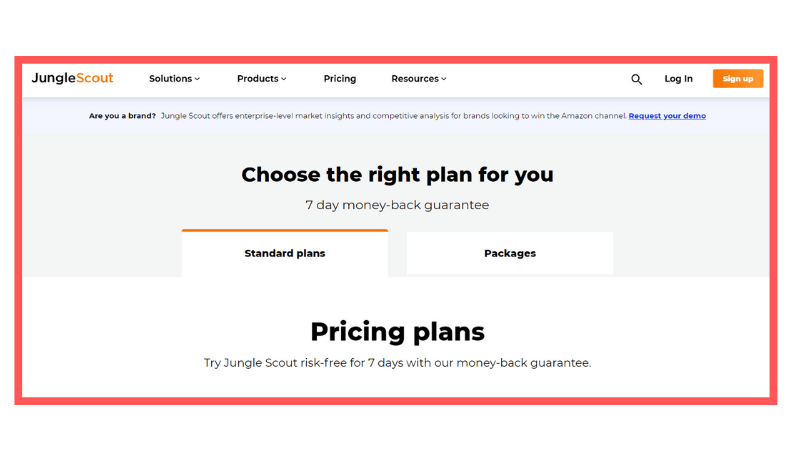Click the "Pricing plans" heading

[x=397, y=331]
